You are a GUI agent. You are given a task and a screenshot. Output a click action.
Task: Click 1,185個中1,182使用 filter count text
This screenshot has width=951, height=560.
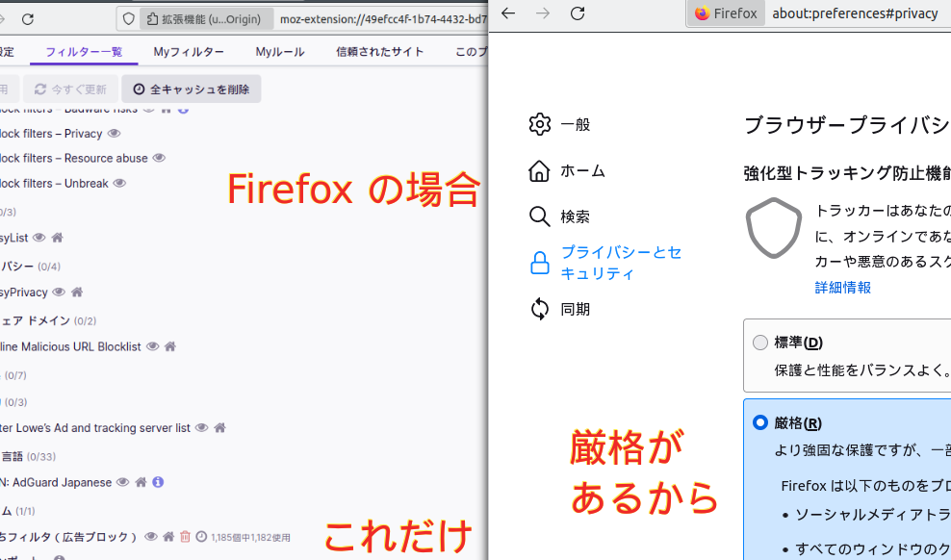click(250, 537)
